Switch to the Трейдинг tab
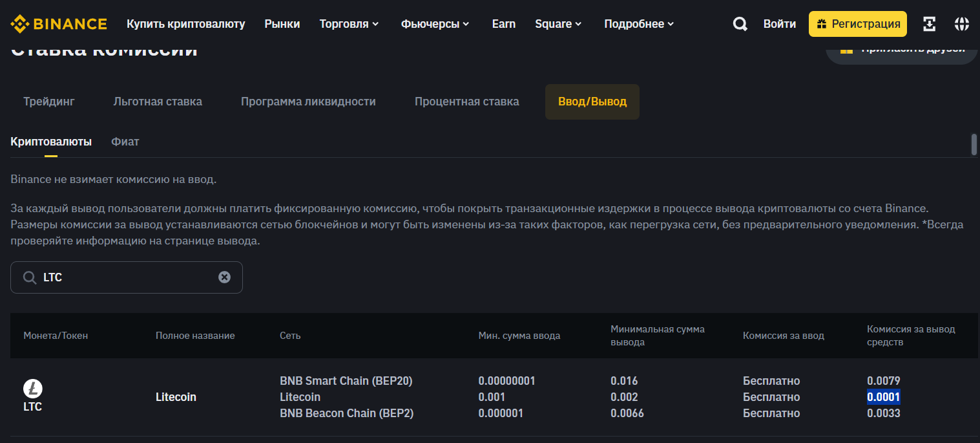This screenshot has width=980, height=443. [49, 102]
